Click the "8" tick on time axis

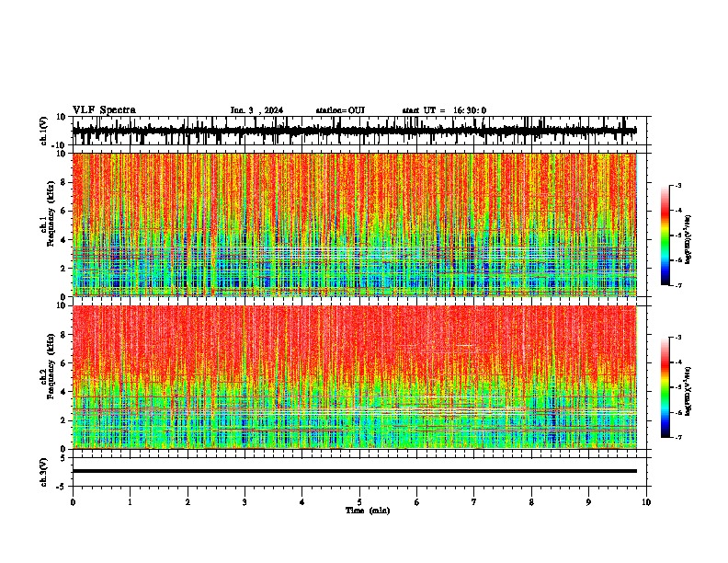click(x=531, y=502)
